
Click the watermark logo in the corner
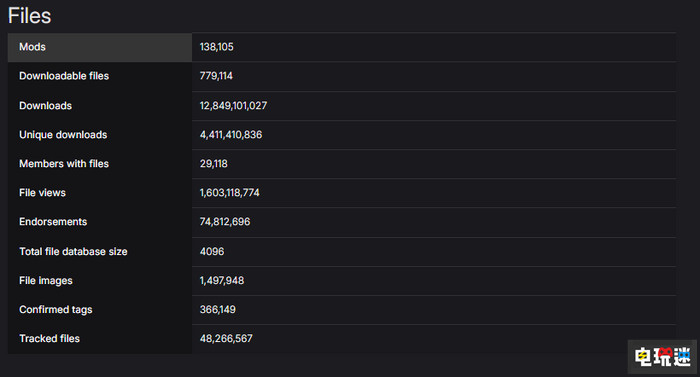click(x=662, y=357)
